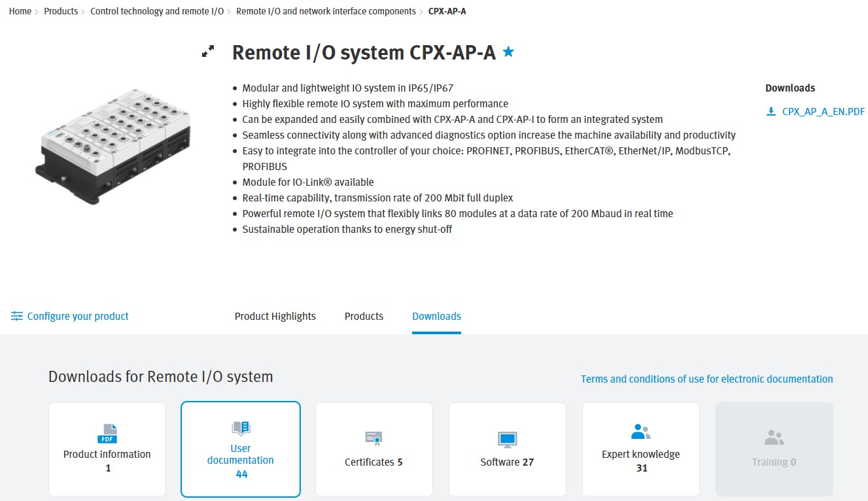The height and width of the screenshot is (501, 868).
Task: Click the expand image arrows icon
Action: (208, 52)
